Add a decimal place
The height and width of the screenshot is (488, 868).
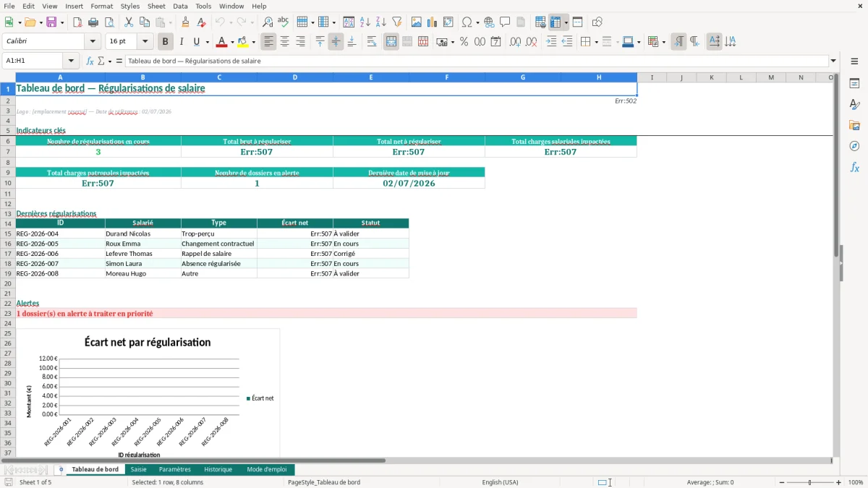click(516, 42)
